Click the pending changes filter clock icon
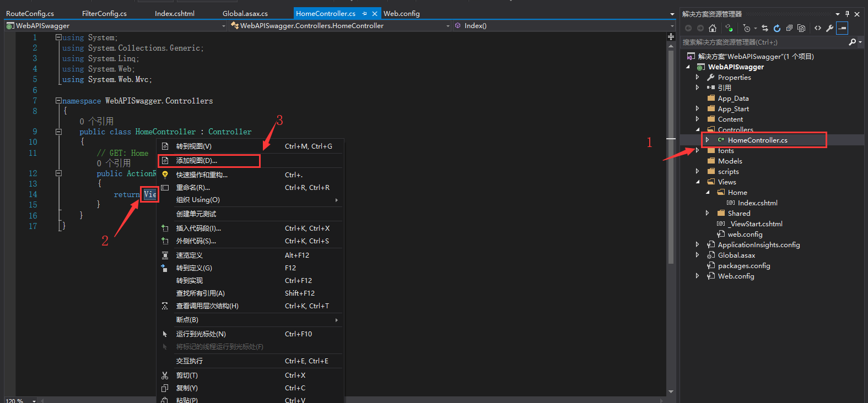Viewport: 868px width, 403px height. (747, 28)
